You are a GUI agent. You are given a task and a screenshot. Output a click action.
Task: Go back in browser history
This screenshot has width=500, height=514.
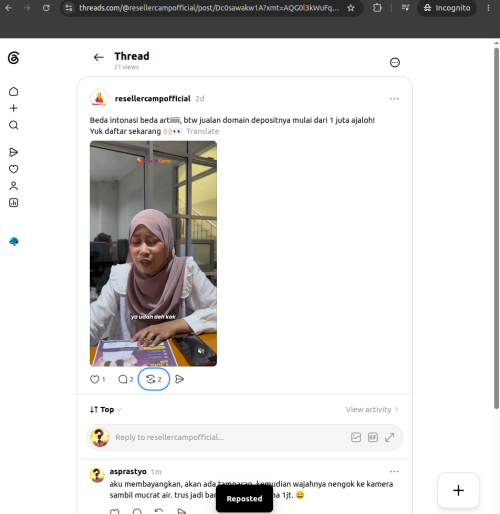coord(9,8)
